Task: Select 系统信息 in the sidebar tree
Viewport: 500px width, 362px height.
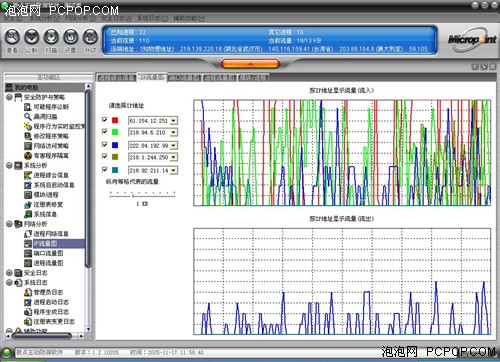Action: coord(45,214)
